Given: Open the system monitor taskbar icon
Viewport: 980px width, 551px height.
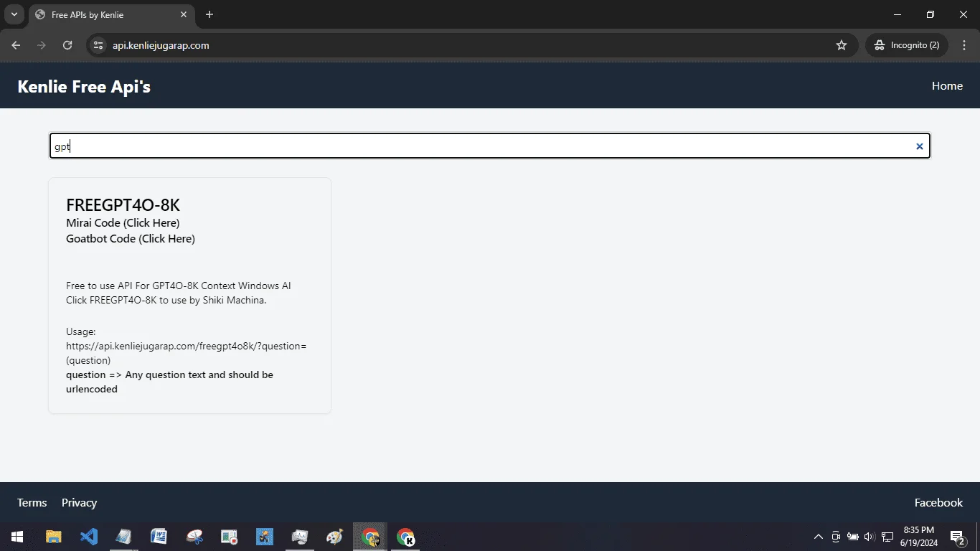Looking at the screenshot, I should click(x=300, y=537).
